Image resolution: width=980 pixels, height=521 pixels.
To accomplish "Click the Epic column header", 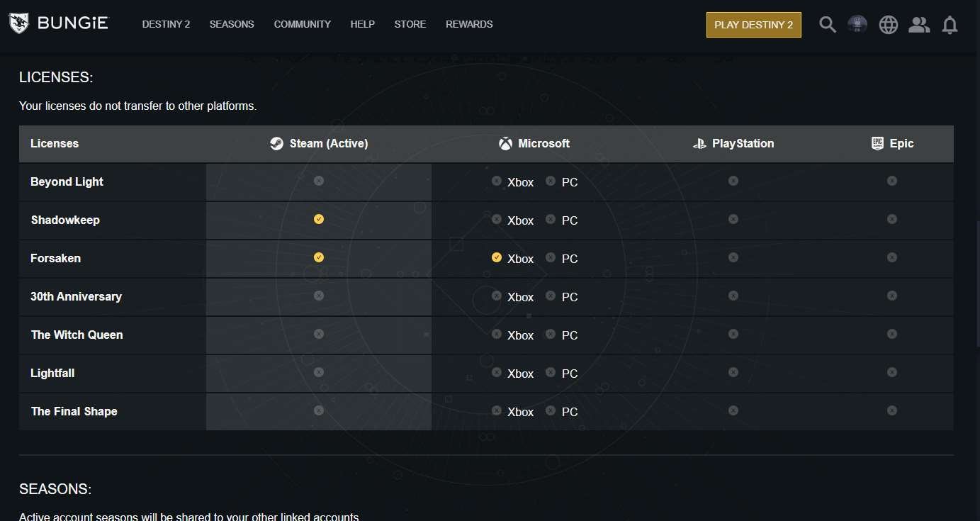I will tap(892, 144).
